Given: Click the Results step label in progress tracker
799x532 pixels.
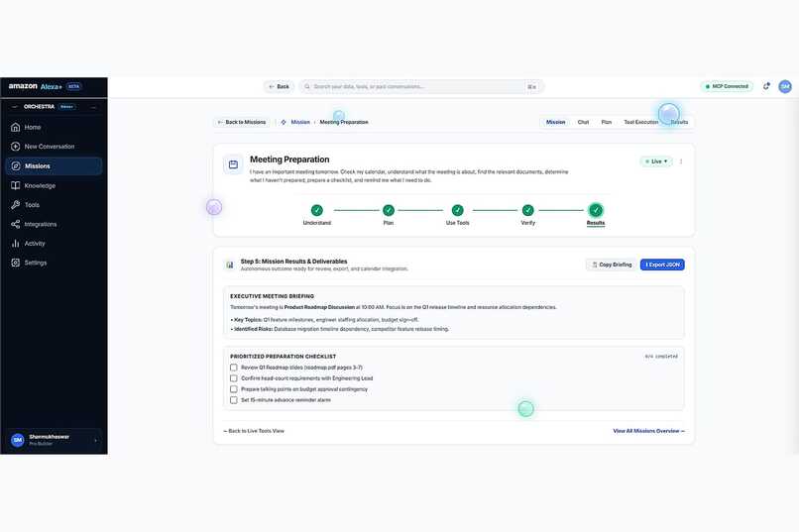Looking at the screenshot, I should (596, 223).
